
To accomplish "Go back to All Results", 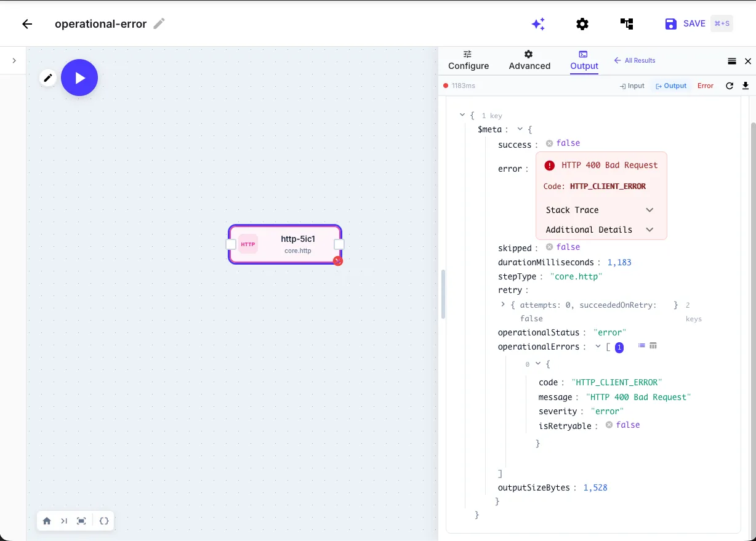I will (x=634, y=61).
